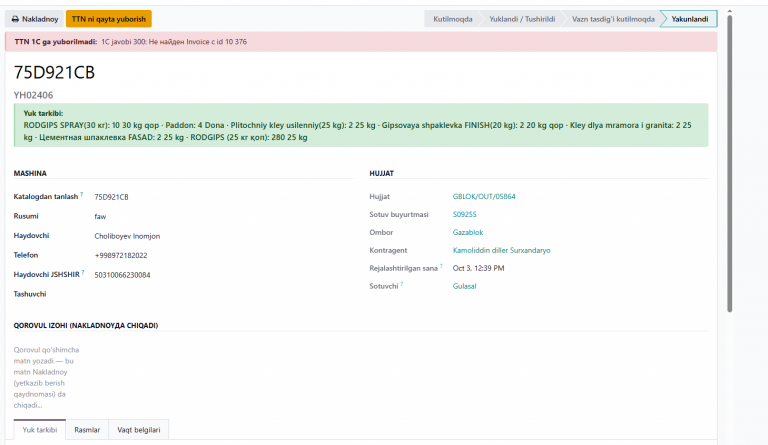
Task: Click the scrollbar up arrow
Action: 729,11
